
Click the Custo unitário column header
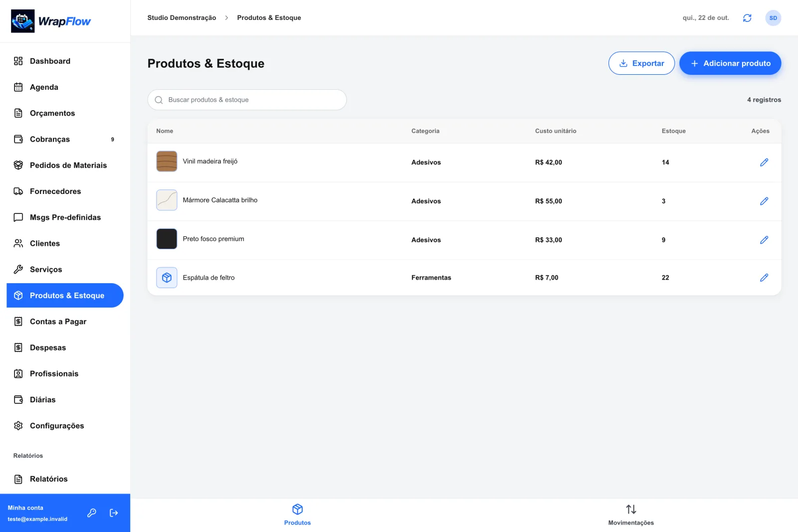[556, 131]
